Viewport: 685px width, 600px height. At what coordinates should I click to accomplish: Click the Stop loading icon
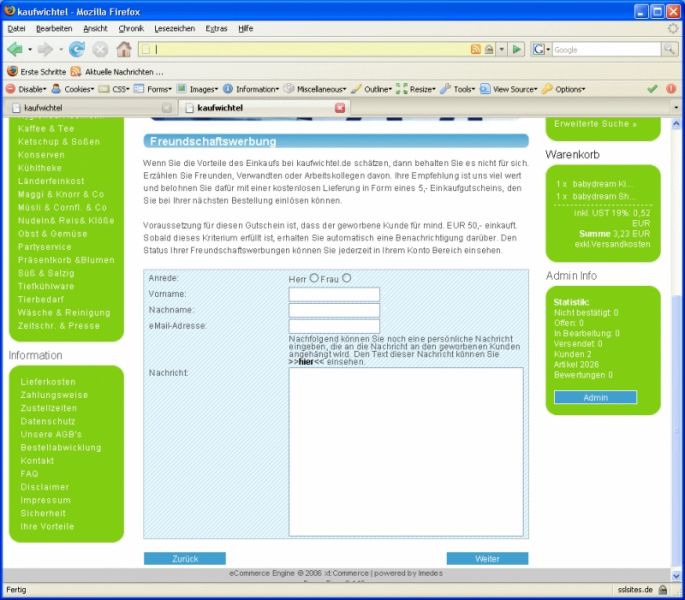100,49
